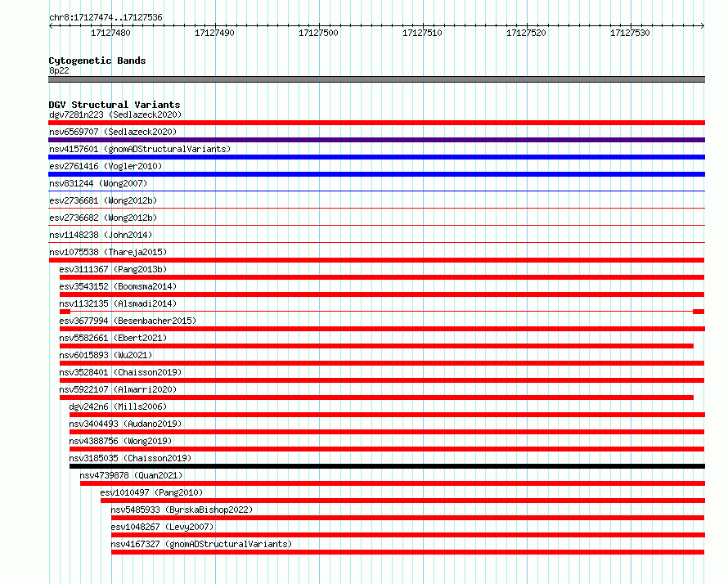Open variant nsv3404493 (Audano2019)
The height and width of the screenshot is (584, 728).
[x=125, y=424]
